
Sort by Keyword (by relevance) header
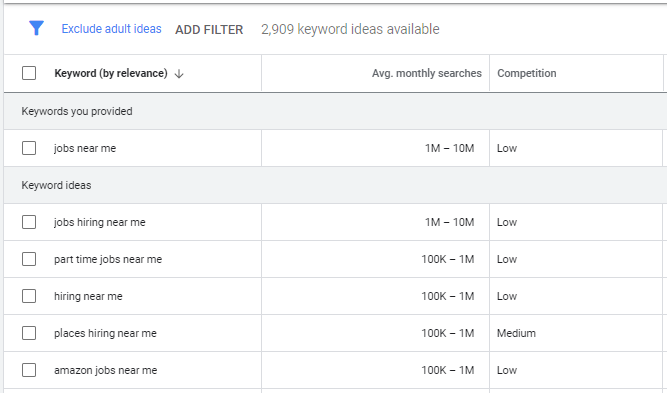pos(111,73)
